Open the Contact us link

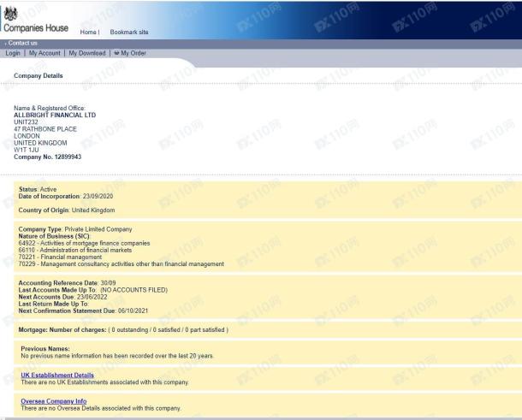pos(22,43)
